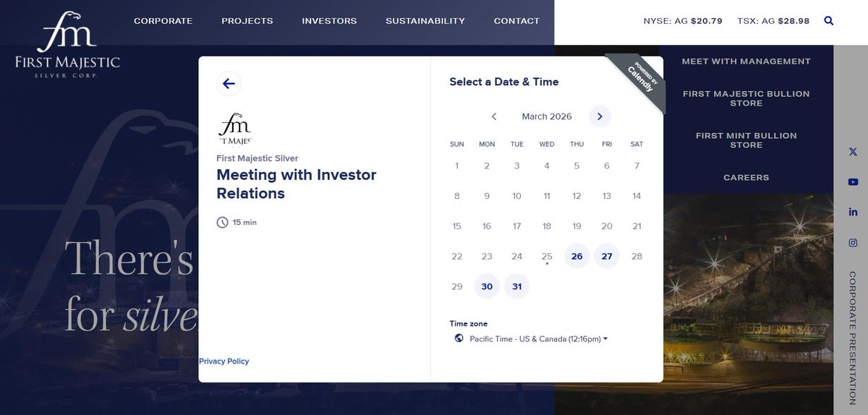
Task: Click unavailable date 28 on calendar
Action: pos(637,256)
